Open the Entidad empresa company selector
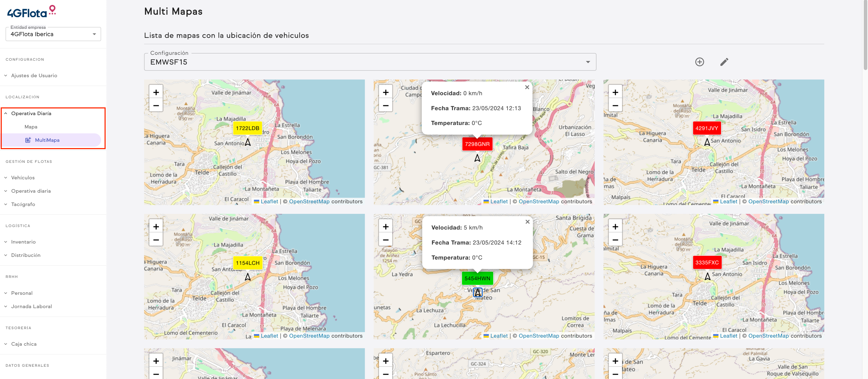The image size is (868, 379). (x=53, y=34)
